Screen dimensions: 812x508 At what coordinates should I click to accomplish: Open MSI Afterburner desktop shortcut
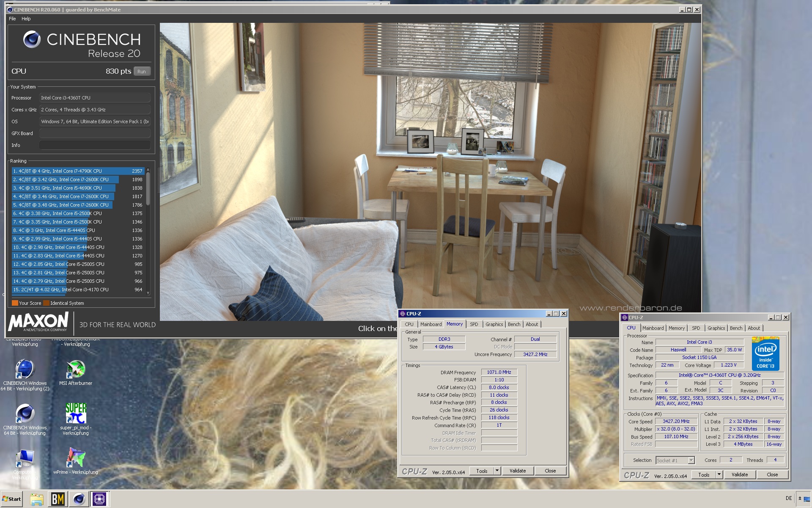pos(76,372)
